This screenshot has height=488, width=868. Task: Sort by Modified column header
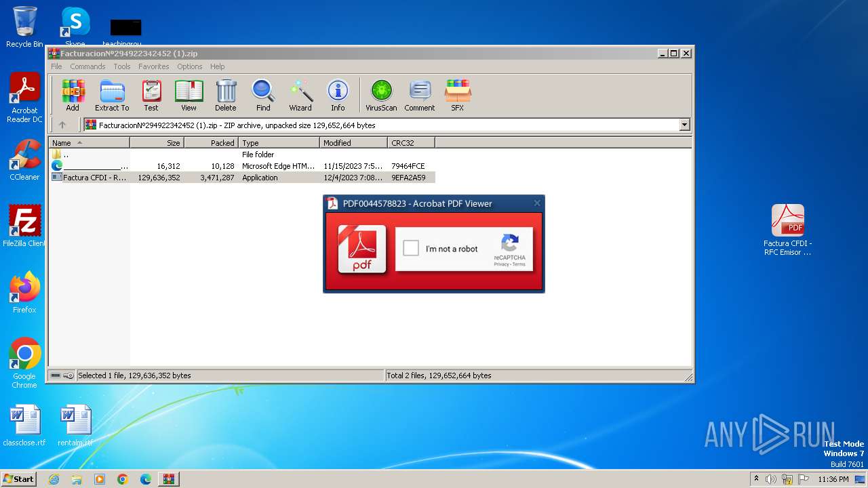pos(353,142)
